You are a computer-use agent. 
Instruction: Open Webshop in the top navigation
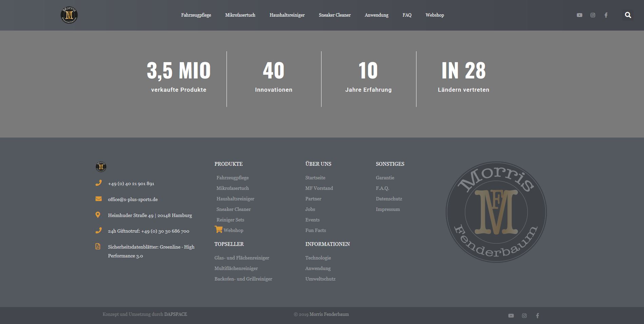tap(434, 15)
